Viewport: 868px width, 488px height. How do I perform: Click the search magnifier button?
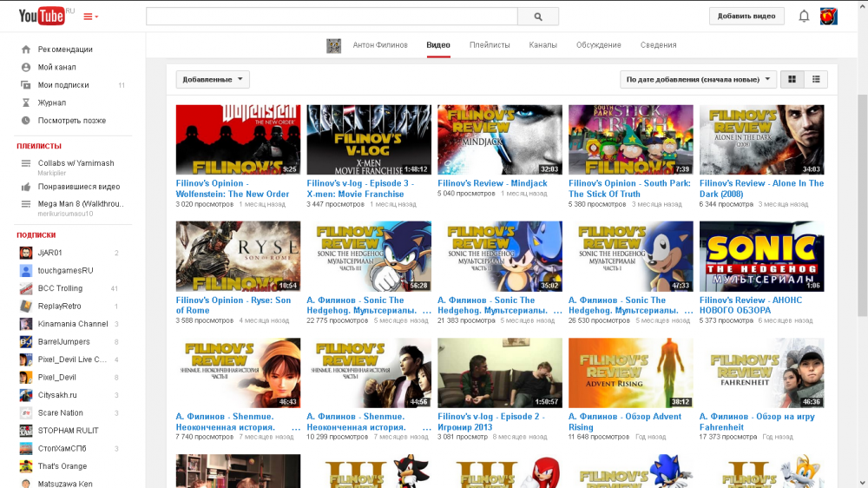coord(538,16)
